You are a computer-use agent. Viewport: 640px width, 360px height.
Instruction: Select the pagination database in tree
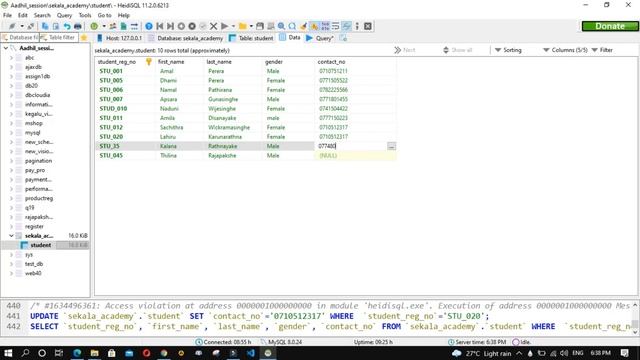[38, 161]
